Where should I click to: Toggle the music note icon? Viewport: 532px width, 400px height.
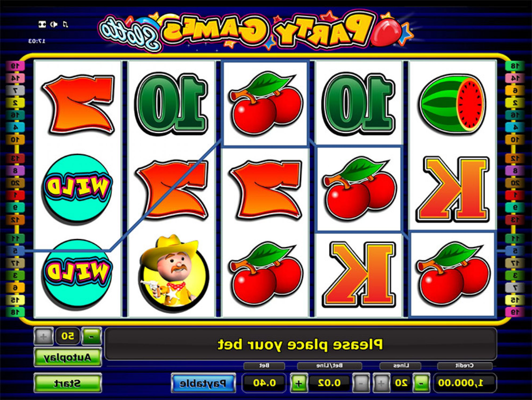65,24
